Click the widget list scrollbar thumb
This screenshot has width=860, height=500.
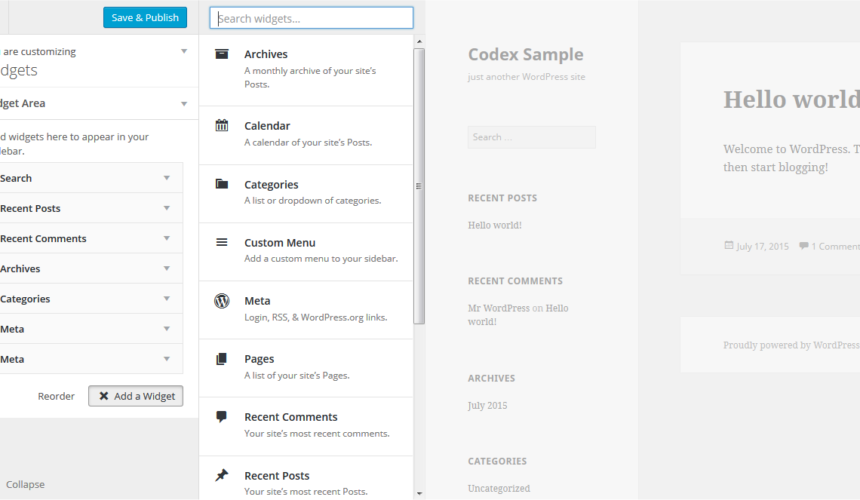(x=419, y=186)
